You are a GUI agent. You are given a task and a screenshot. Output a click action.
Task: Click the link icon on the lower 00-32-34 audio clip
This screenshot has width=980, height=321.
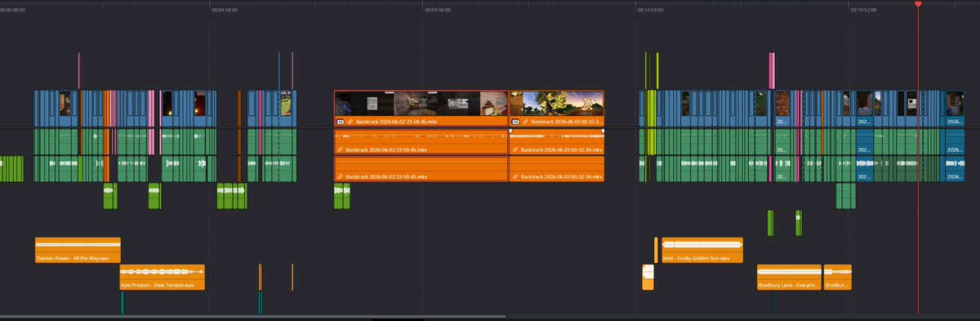point(514,176)
